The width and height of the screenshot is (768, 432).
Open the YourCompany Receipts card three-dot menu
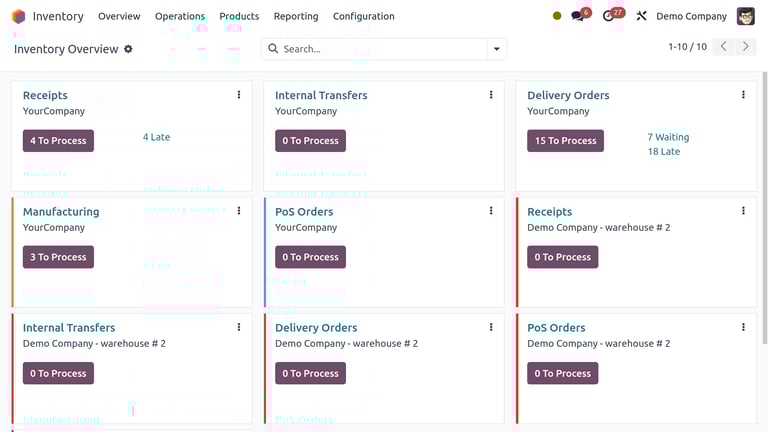pos(239,95)
